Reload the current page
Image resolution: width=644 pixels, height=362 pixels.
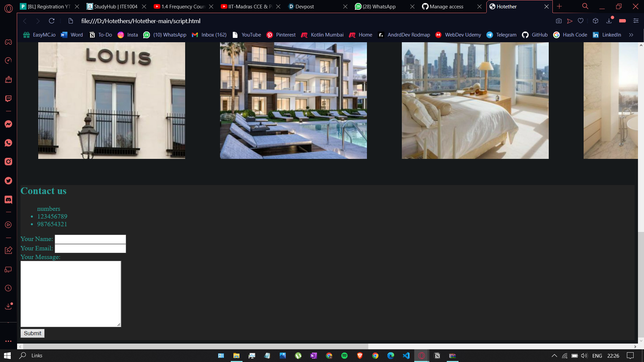pyautogui.click(x=52, y=21)
